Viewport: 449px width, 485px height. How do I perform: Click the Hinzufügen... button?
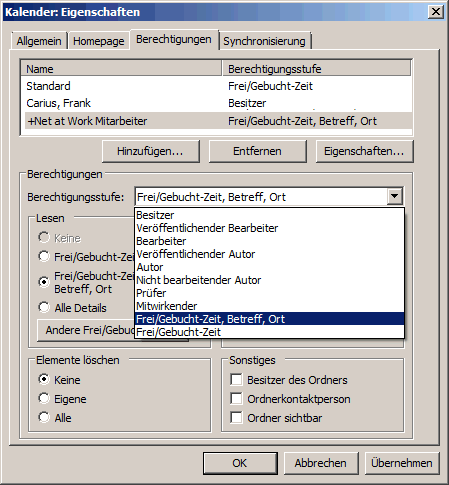click(x=151, y=151)
